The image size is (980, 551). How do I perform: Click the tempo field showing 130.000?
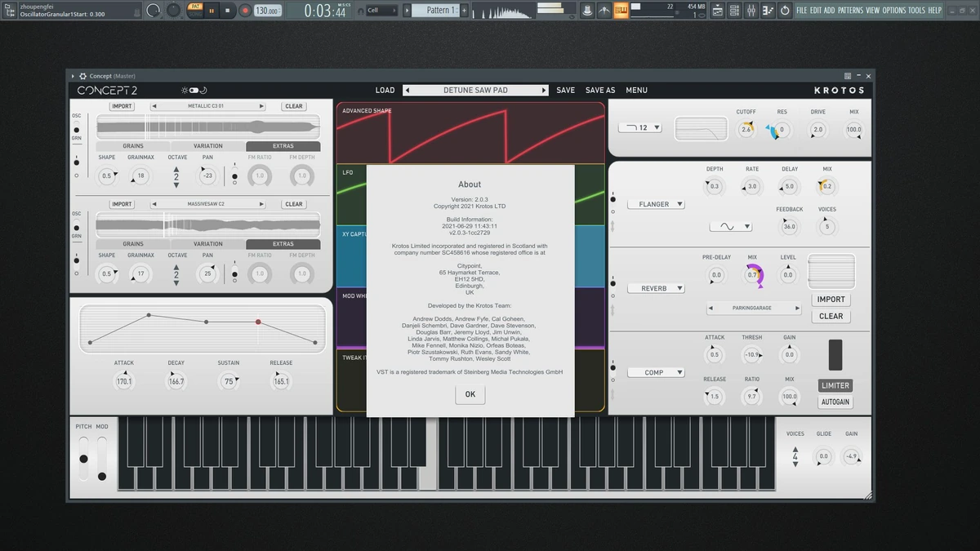pos(267,11)
